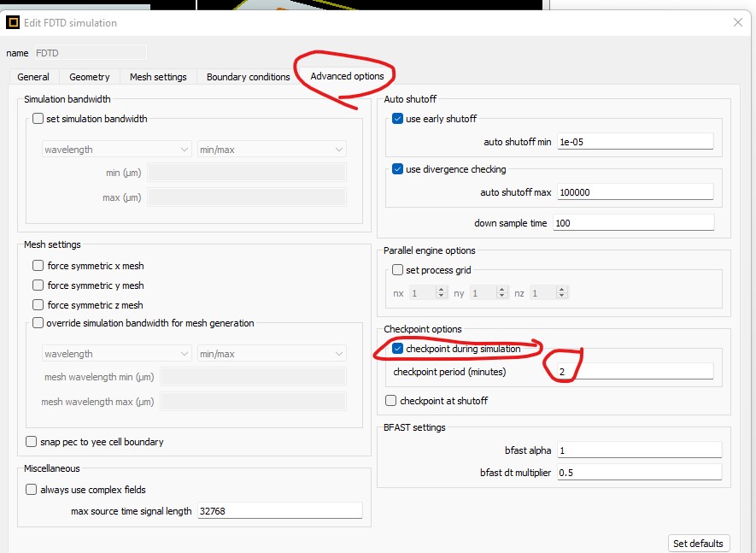This screenshot has height=553, width=756.
Task: Tick the set process grid checkbox
Action: point(397,270)
